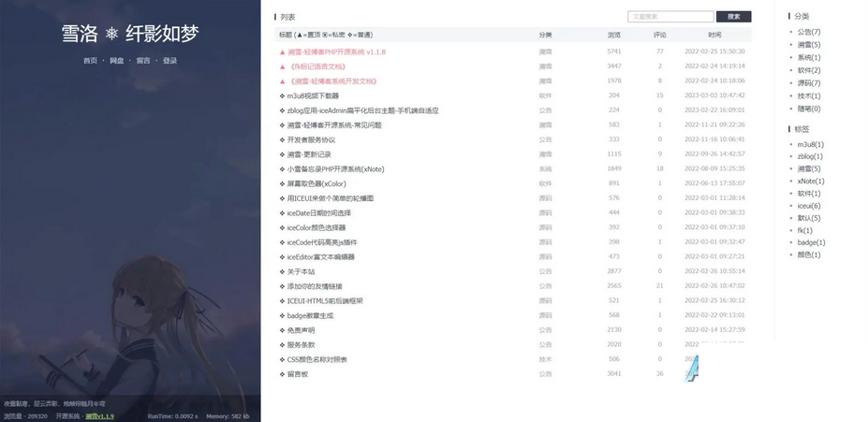Select the zblog(1) tag
The image size is (868, 422).
click(x=810, y=156)
